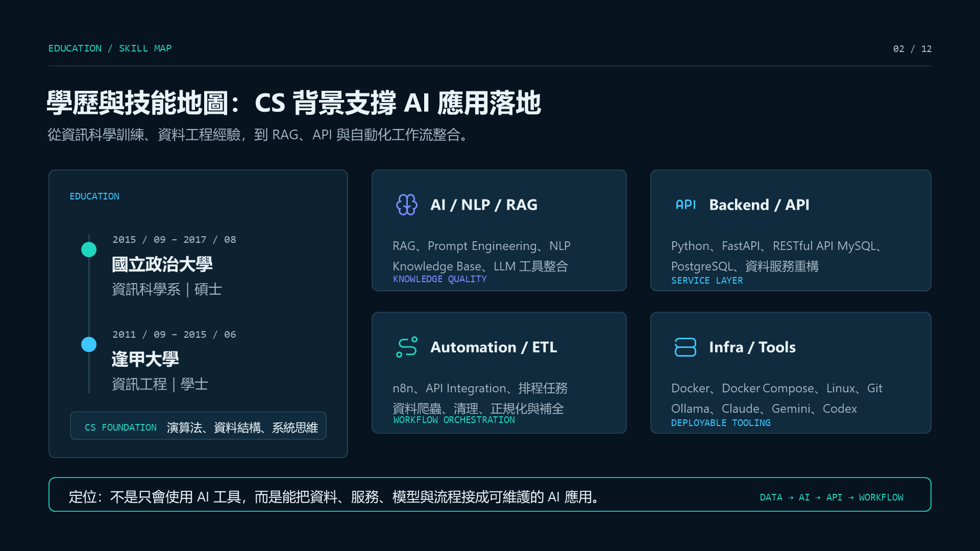Click the server stack icon beside Infra / Tools
This screenshot has height=551, width=980.
click(x=685, y=347)
